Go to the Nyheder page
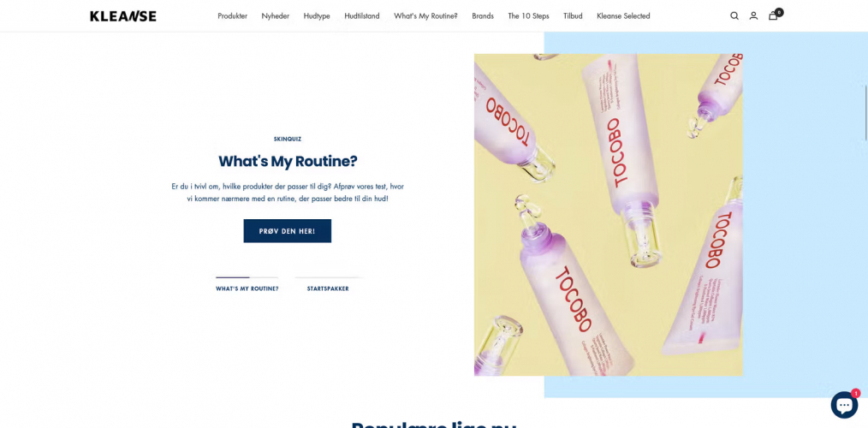This screenshot has width=868, height=428. pos(275,16)
